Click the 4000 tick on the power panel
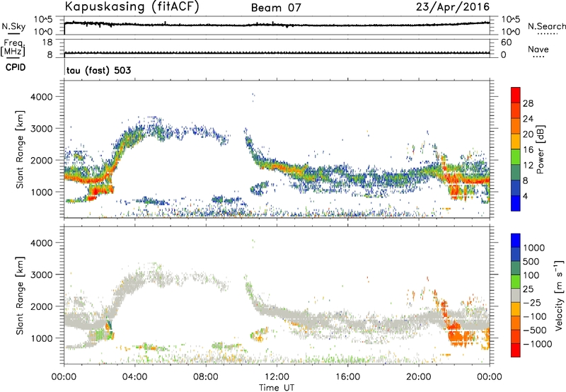Viewport: 566px width, 392px height. [42, 97]
